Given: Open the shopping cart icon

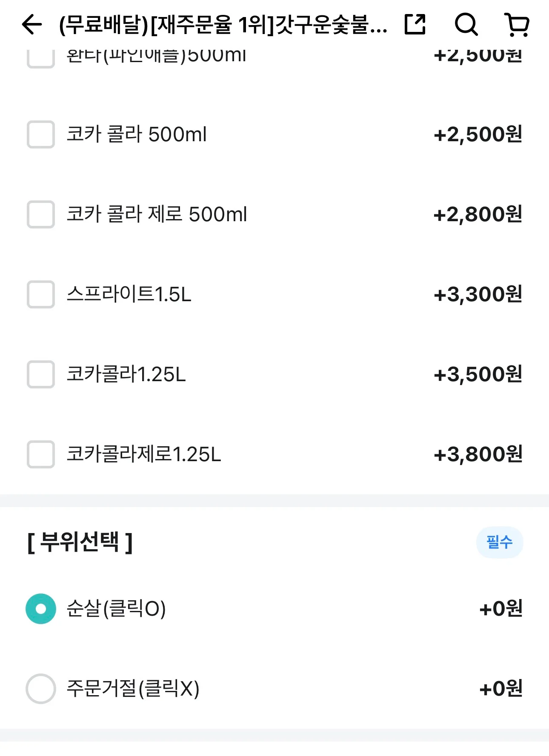Looking at the screenshot, I should point(517,25).
